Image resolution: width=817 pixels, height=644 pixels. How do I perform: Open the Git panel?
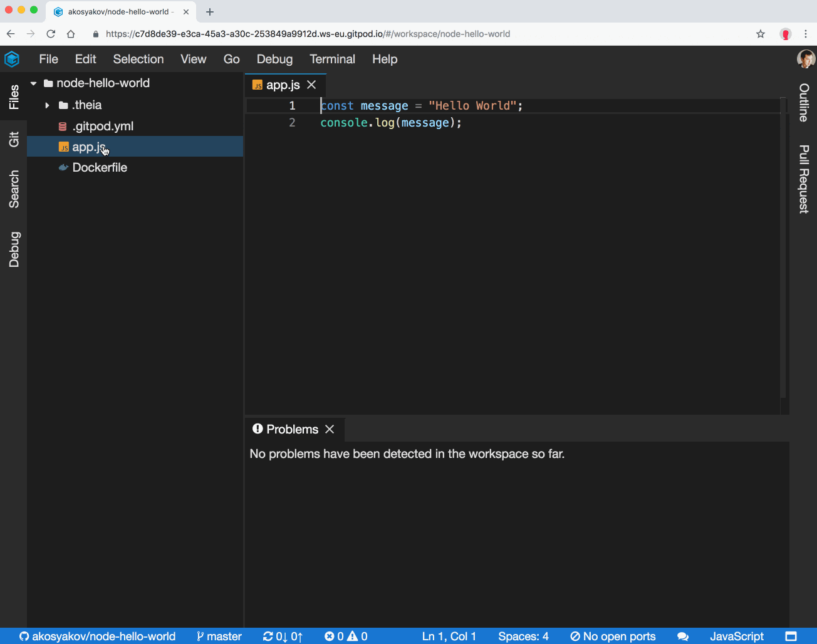click(14, 140)
